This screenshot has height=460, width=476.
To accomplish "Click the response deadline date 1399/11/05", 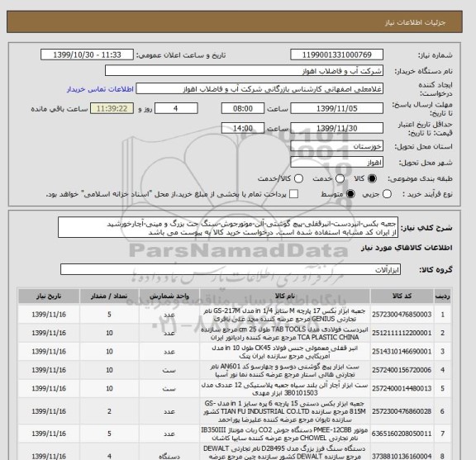I will 336,108.
